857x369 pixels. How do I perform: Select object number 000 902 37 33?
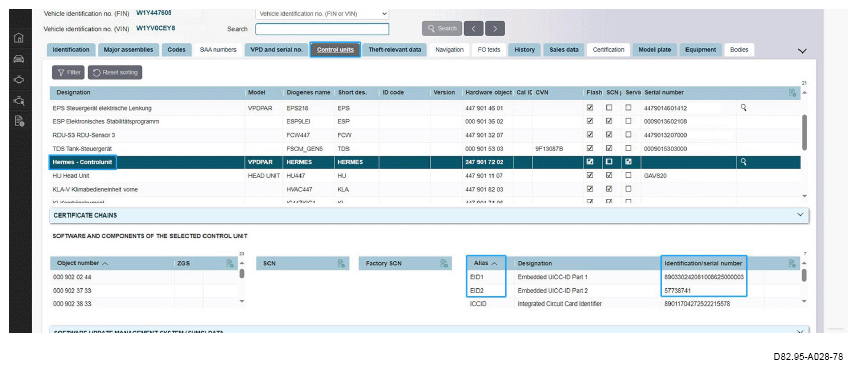pos(145,290)
